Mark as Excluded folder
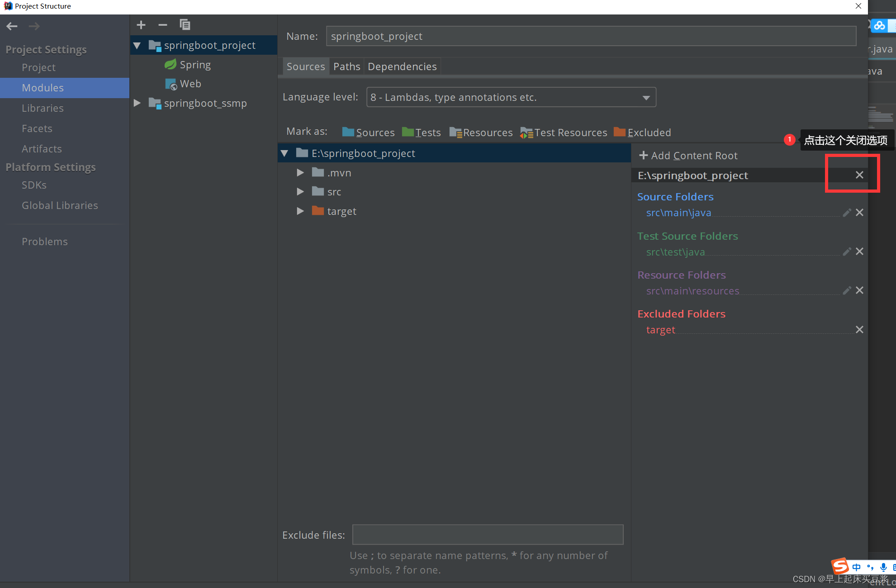The height and width of the screenshot is (588, 896). [x=642, y=133]
